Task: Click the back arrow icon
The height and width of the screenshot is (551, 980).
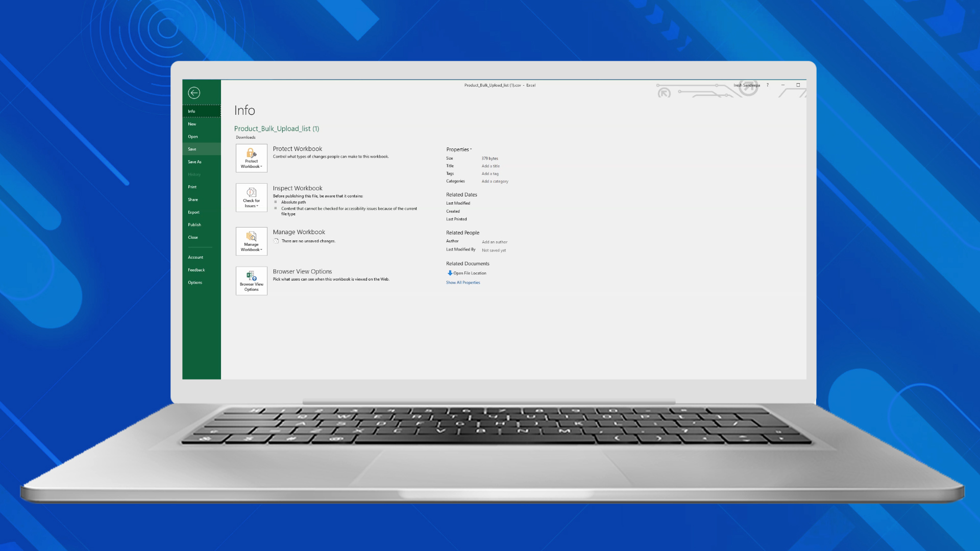Action: [x=194, y=93]
